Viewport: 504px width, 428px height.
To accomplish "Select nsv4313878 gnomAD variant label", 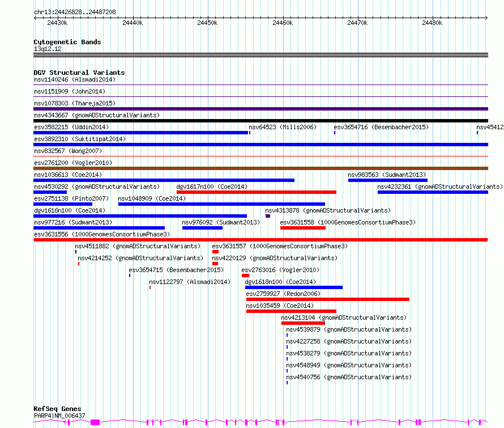I will pyautogui.click(x=328, y=210).
